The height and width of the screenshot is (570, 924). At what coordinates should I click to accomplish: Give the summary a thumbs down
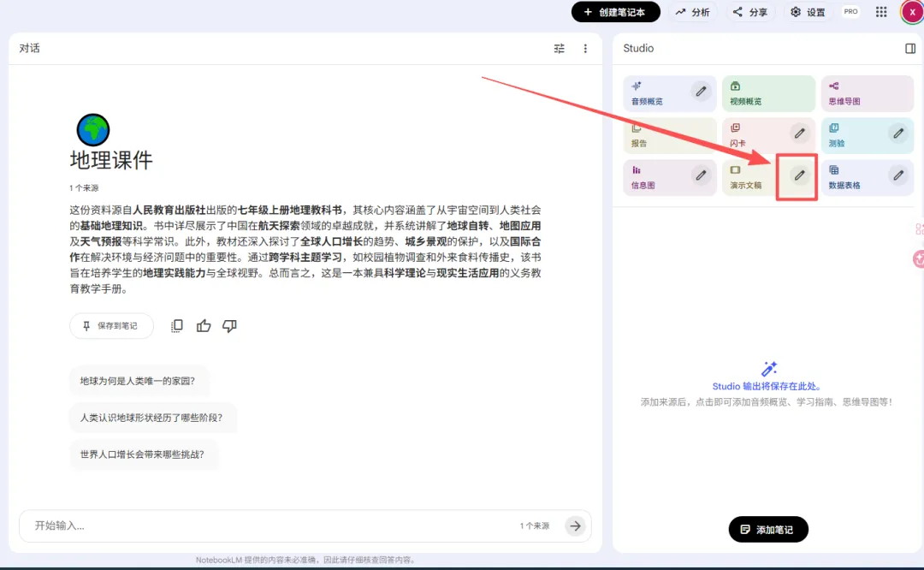point(229,326)
